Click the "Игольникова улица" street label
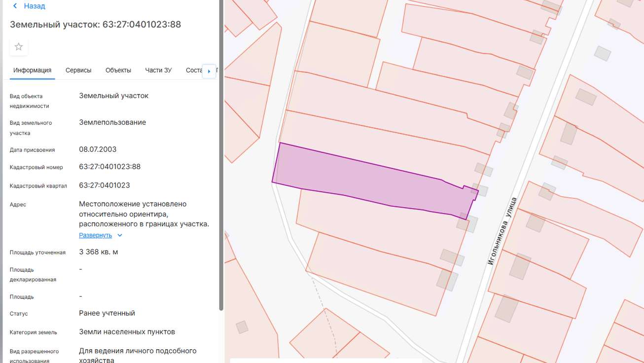Image resolution: width=644 pixels, height=363 pixels. (x=502, y=231)
